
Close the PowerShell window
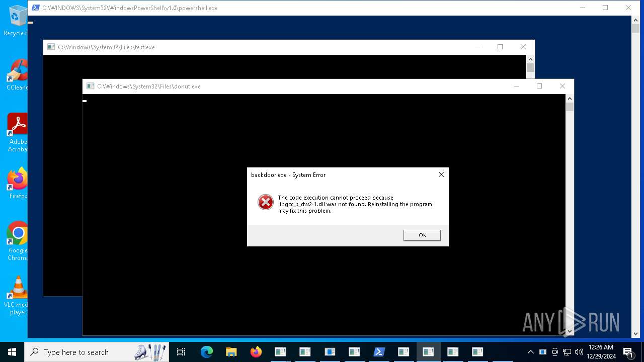point(628,8)
